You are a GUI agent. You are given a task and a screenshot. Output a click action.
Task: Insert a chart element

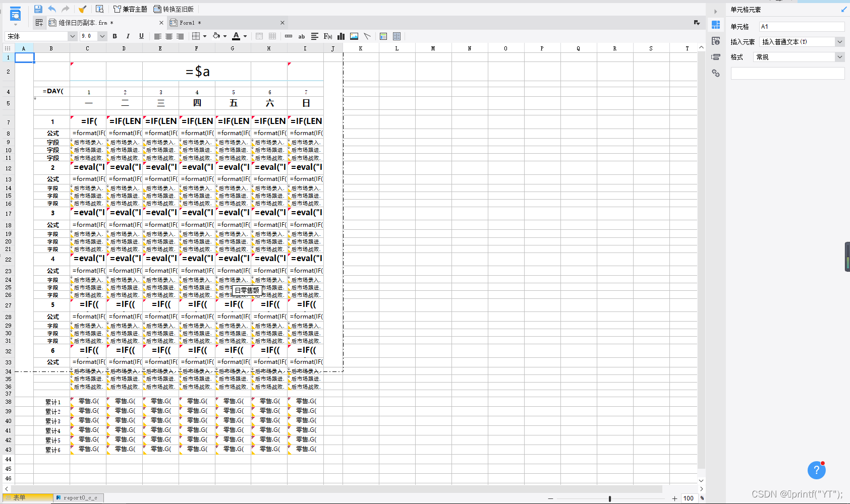(341, 36)
